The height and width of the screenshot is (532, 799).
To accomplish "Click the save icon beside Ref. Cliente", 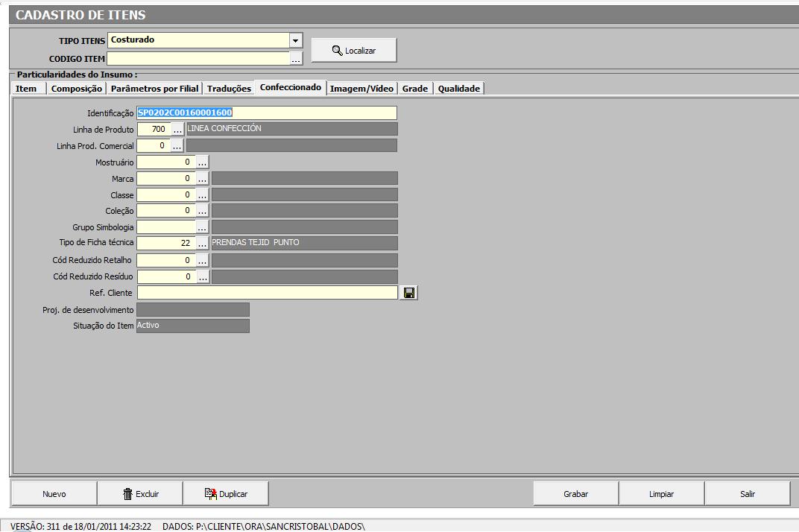I will tap(408, 293).
